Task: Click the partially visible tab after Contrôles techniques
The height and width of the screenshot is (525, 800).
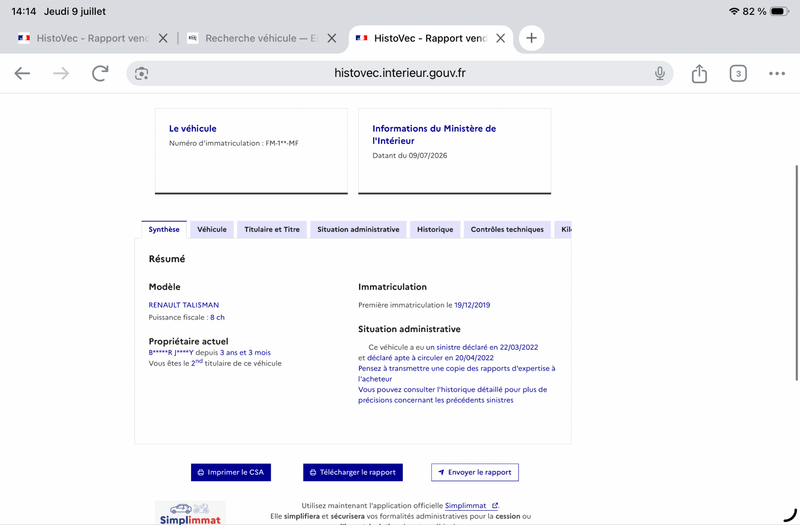Action: (x=563, y=230)
